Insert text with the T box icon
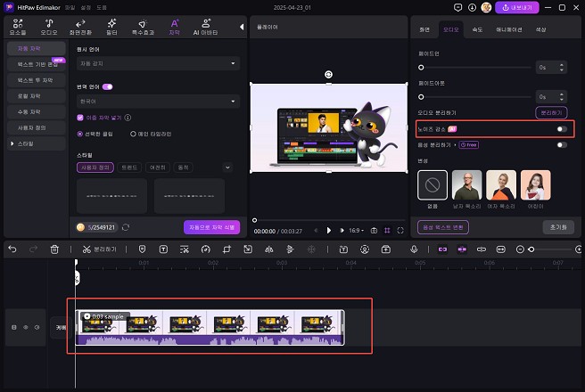This screenshot has width=585, height=392. (x=163, y=249)
